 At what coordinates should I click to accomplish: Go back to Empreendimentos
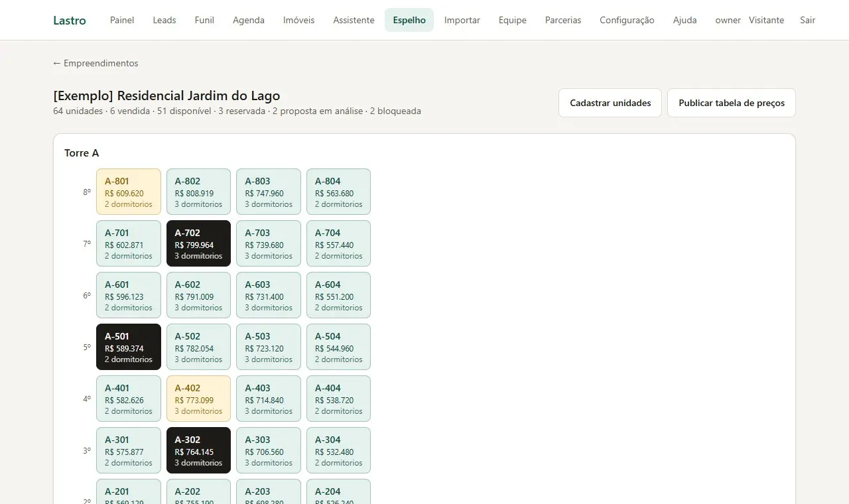coord(96,63)
